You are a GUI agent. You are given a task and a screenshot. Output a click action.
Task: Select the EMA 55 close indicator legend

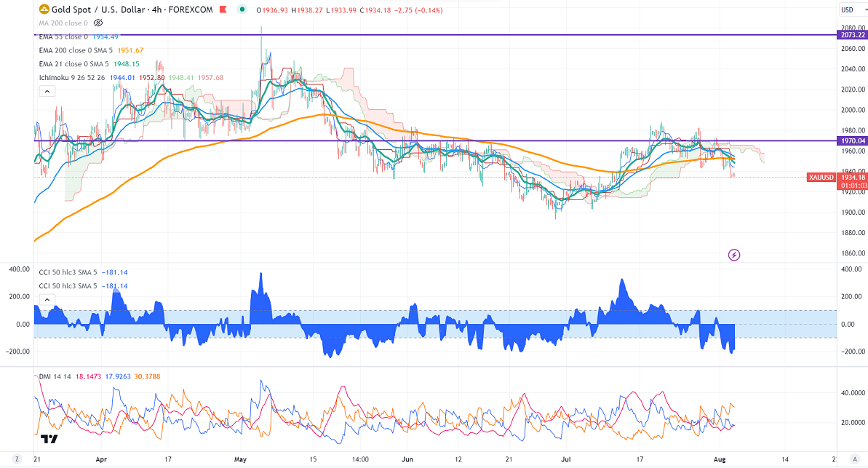[x=63, y=36]
